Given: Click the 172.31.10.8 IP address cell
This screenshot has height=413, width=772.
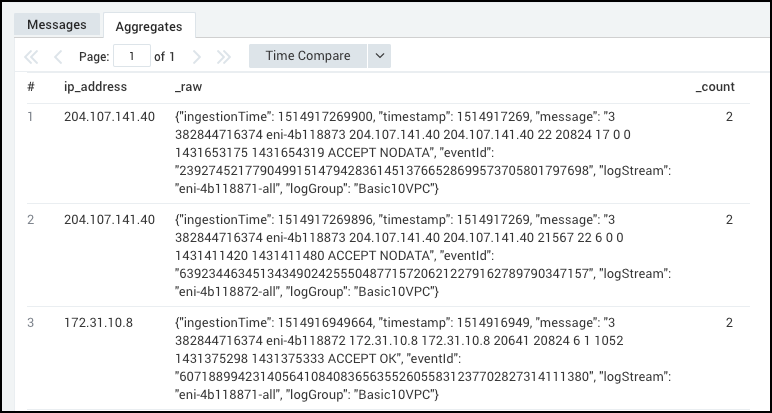Looking at the screenshot, I should pos(98,322).
